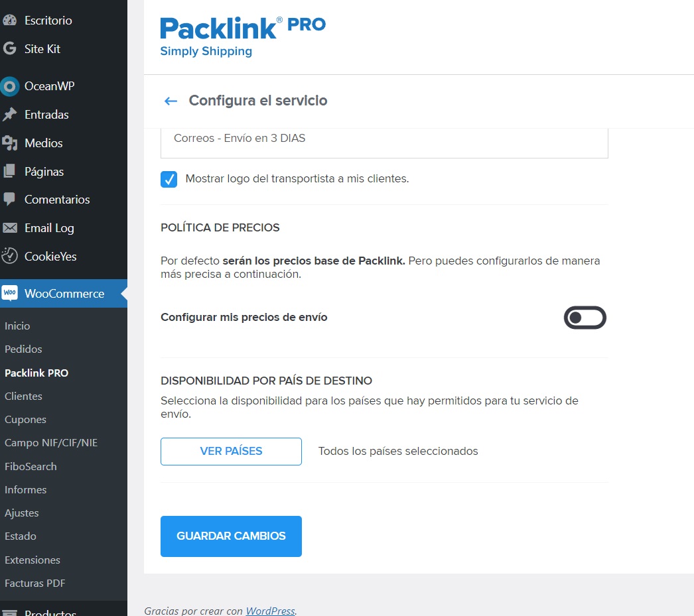Click the VER PAÍSES button
Screen dimensions: 694x616
click(231, 452)
